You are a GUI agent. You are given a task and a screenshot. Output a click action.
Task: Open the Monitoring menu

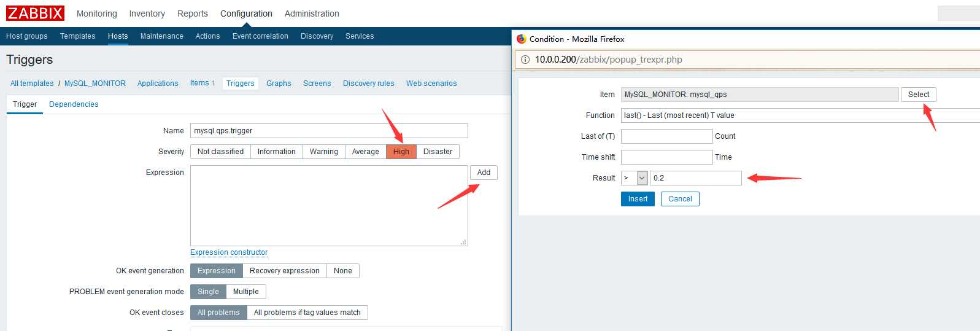96,14
